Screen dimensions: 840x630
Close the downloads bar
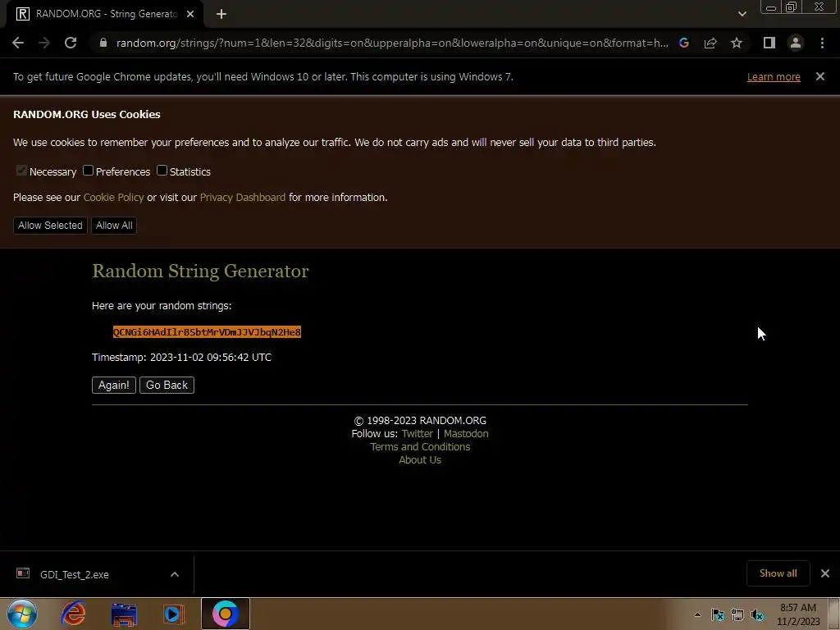point(825,573)
